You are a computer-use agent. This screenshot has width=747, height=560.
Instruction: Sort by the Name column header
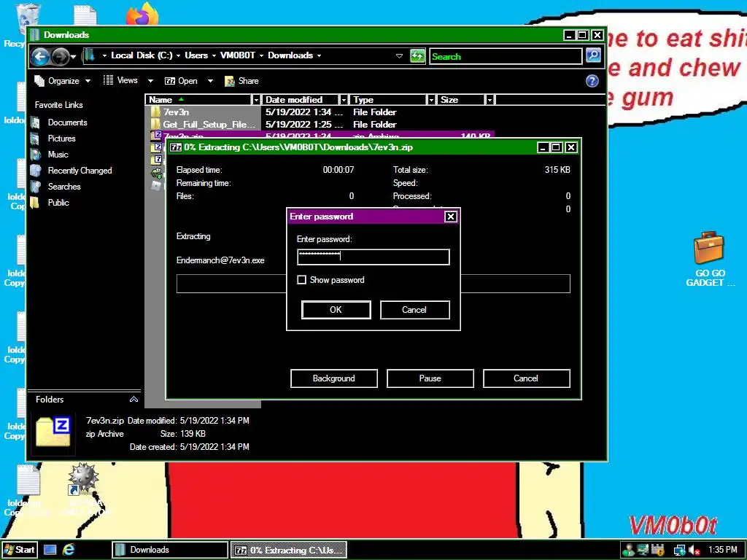[x=198, y=99]
